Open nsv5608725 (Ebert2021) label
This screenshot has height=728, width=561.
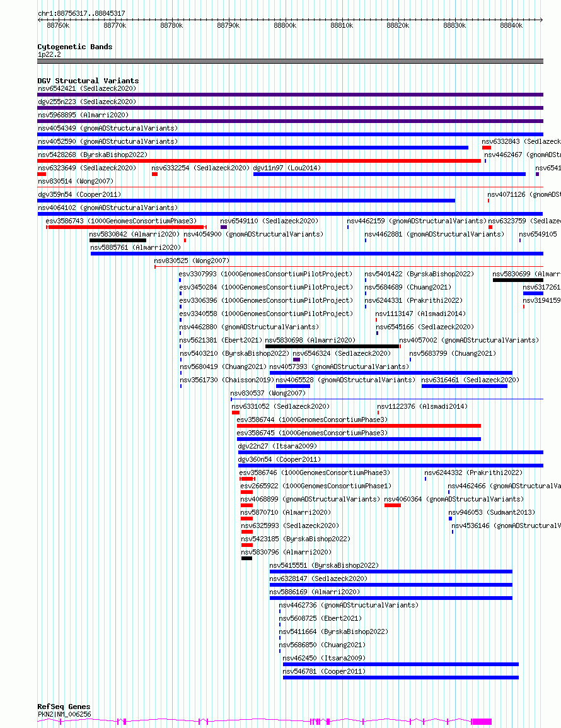tap(320, 618)
